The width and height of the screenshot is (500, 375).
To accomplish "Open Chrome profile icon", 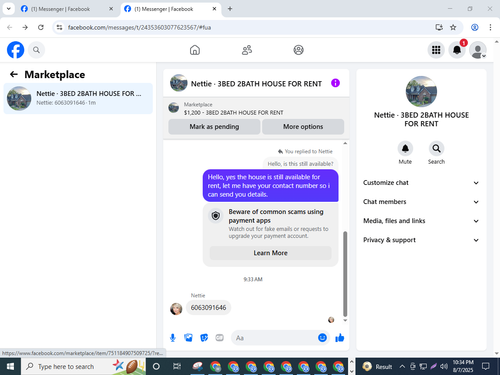I will click(475, 27).
